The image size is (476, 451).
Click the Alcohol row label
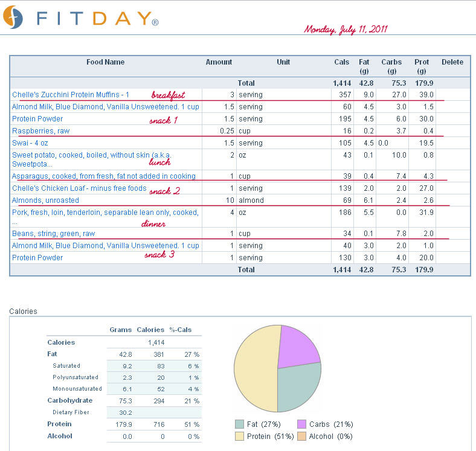pyautogui.click(x=60, y=436)
